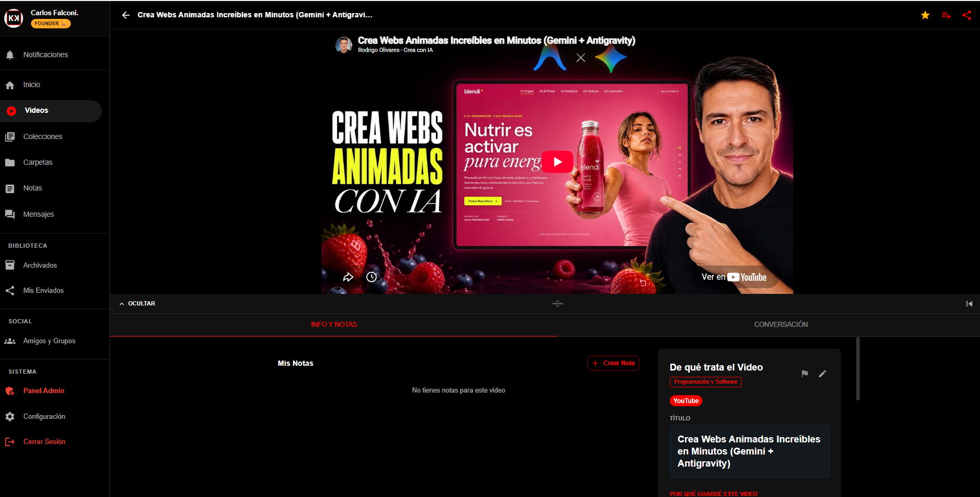Play the YouTube video
This screenshot has height=497, width=980.
[557, 162]
